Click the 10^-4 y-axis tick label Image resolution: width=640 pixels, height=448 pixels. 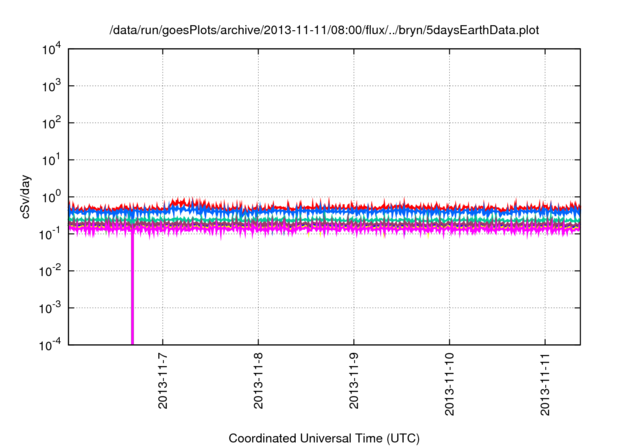click(x=50, y=345)
